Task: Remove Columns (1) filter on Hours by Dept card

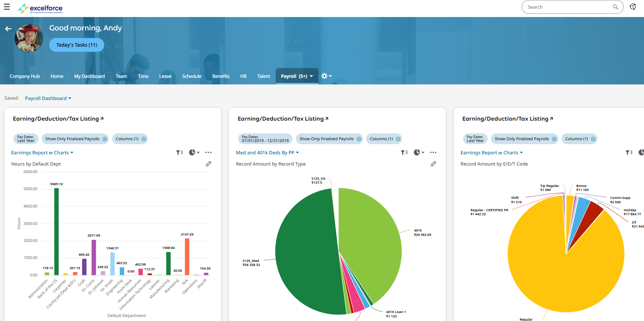Action: click(144, 139)
